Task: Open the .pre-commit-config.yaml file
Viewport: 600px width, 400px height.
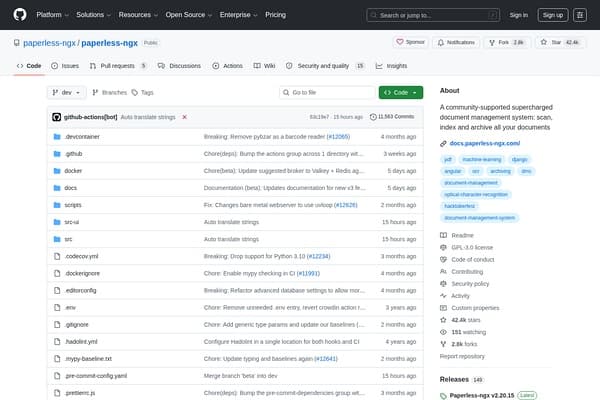Action: (x=96, y=376)
